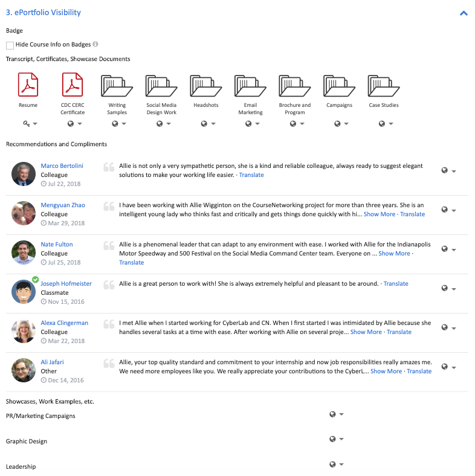
Task: Open visibility dropdown arrow under Resume
Action: pyautogui.click(x=35, y=124)
